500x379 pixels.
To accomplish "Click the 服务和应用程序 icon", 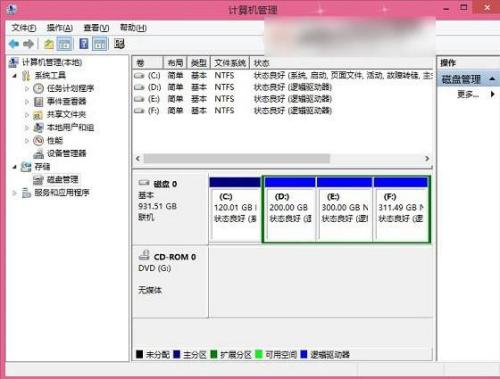I will click(26, 193).
